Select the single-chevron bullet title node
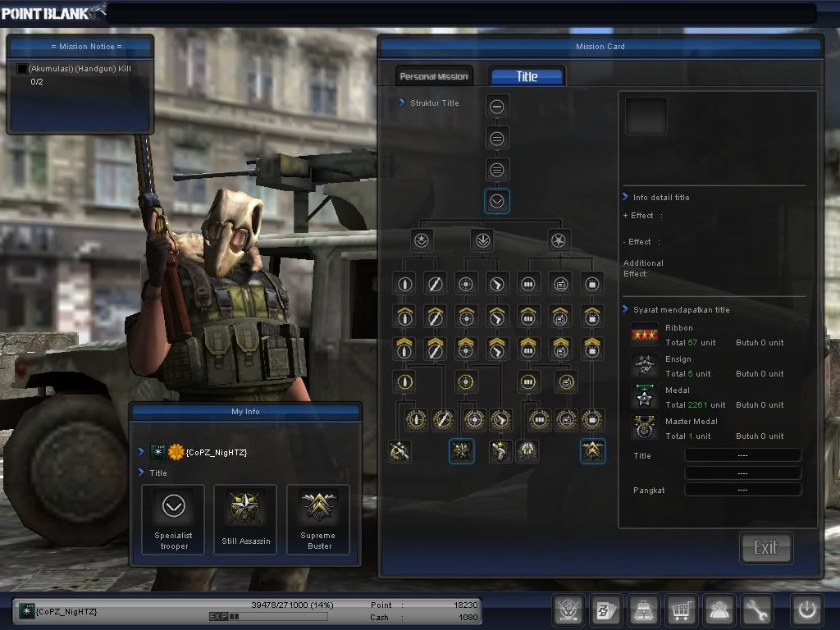This screenshot has height=630, width=840. click(x=404, y=316)
